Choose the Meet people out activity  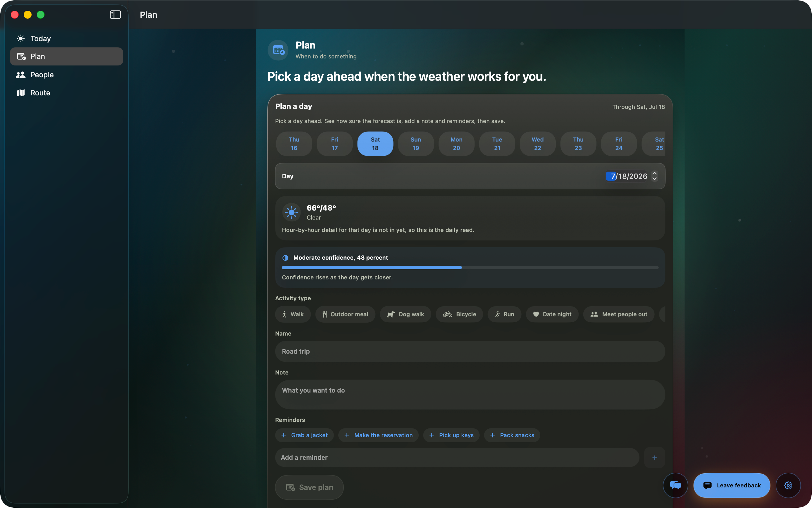(x=619, y=314)
